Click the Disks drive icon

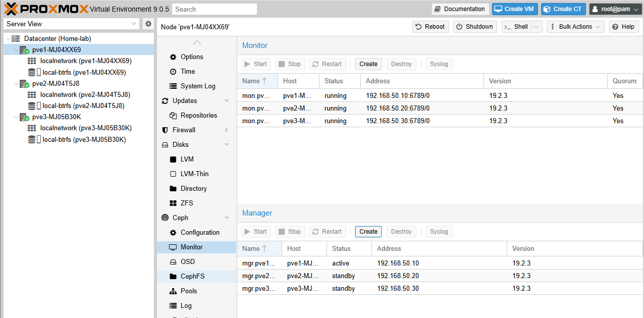[x=165, y=145]
